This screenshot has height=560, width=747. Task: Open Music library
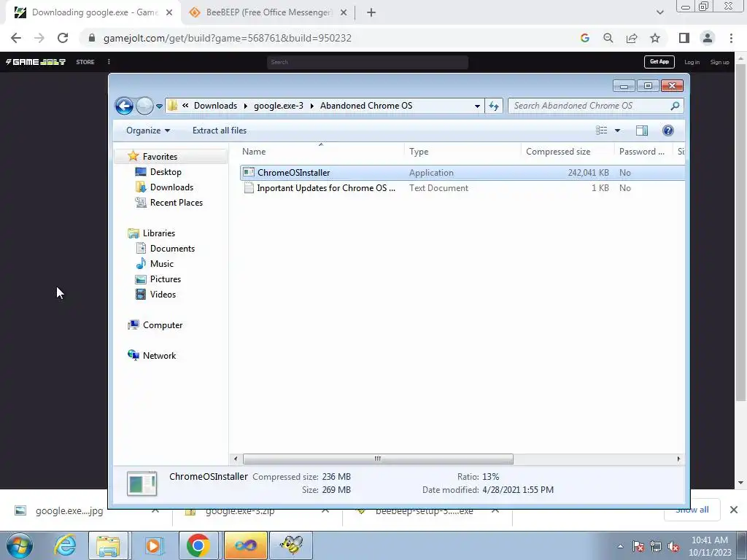(x=161, y=264)
